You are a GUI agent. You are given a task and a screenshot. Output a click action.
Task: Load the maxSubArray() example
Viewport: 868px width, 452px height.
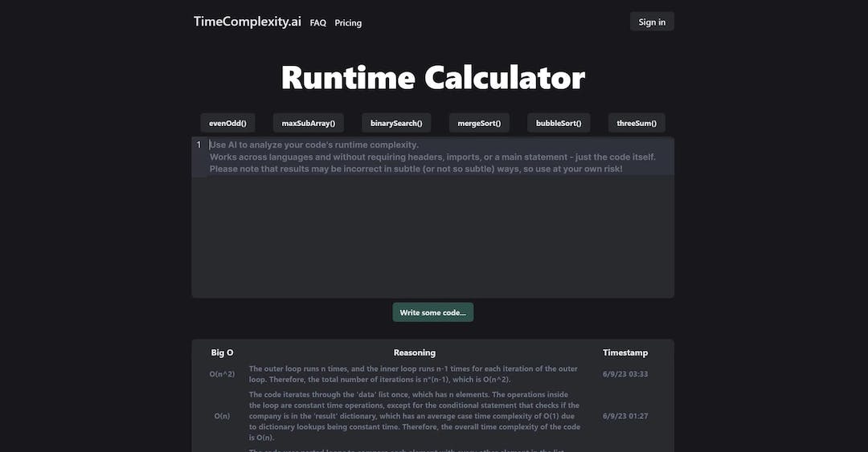[x=309, y=123]
